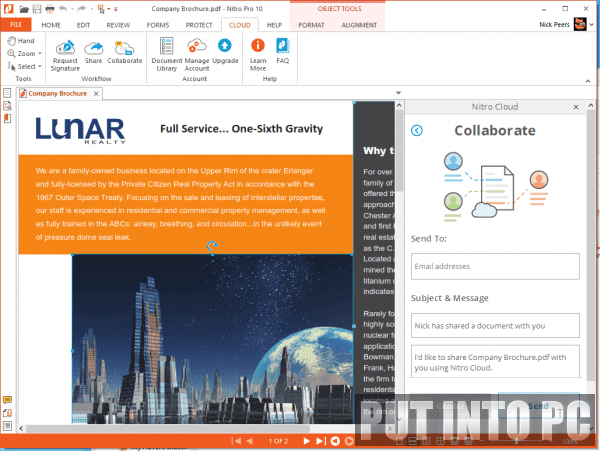Viewport: 600px width, 451px height.
Task: Open the document tabs list dropdown
Action: (x=398, y=93)
